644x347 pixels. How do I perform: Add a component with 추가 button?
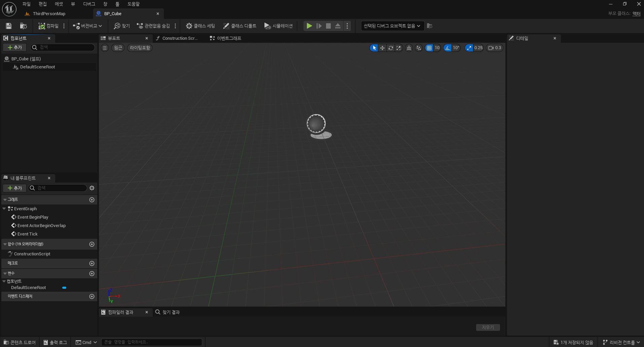[15, 48]
